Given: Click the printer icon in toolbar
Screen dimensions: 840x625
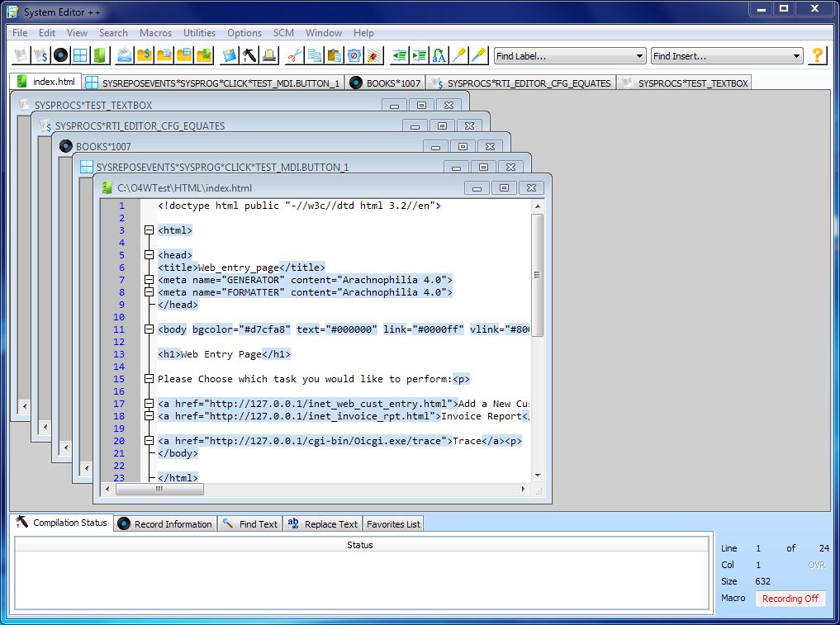Looking at the screenshot, I should pyautogui.click(x=269, y=55).
